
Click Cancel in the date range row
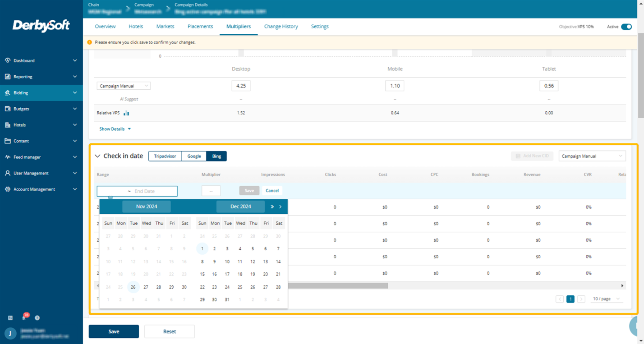(x=272, y=190)
